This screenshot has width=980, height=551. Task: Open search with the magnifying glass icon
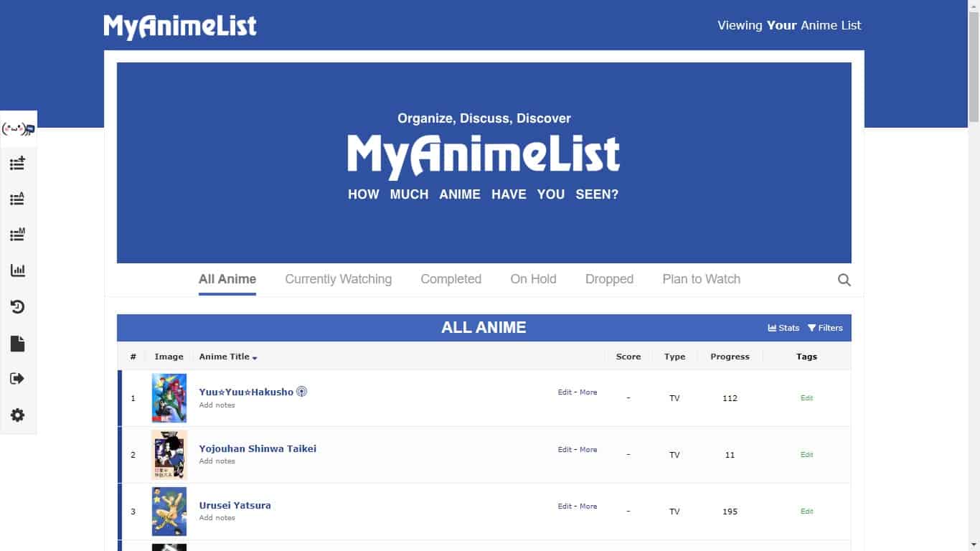click(x=844, y=279)
